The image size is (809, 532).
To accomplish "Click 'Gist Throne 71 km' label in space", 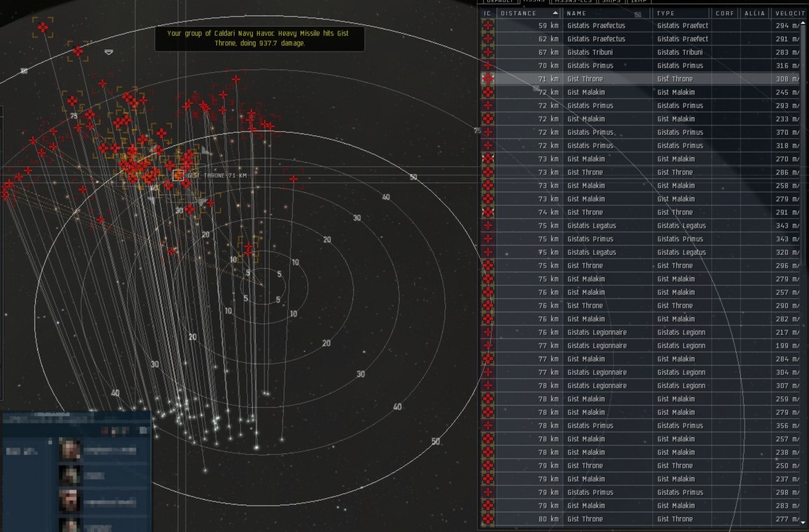I will [217, 175].
